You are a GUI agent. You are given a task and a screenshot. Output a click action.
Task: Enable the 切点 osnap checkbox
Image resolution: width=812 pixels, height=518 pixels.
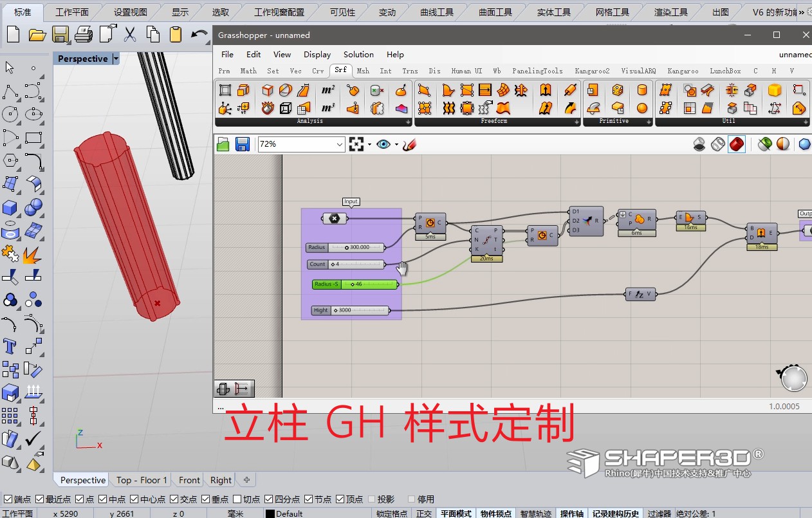[237, 499]
